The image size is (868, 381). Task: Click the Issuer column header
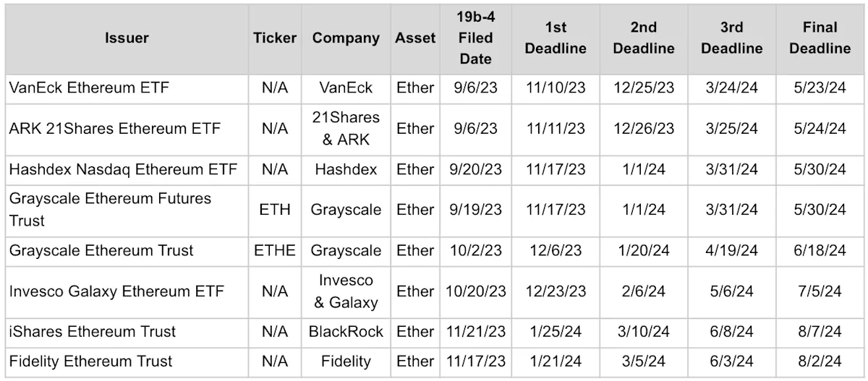click(x=127, y=38)
